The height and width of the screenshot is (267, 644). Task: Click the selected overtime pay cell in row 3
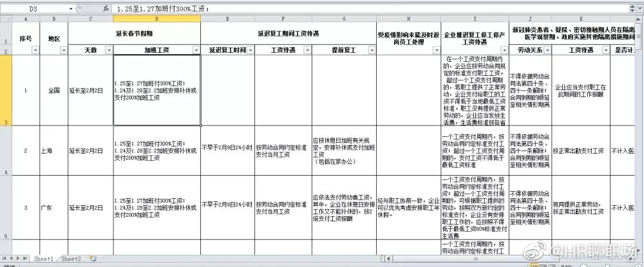[x=157, y=90]
